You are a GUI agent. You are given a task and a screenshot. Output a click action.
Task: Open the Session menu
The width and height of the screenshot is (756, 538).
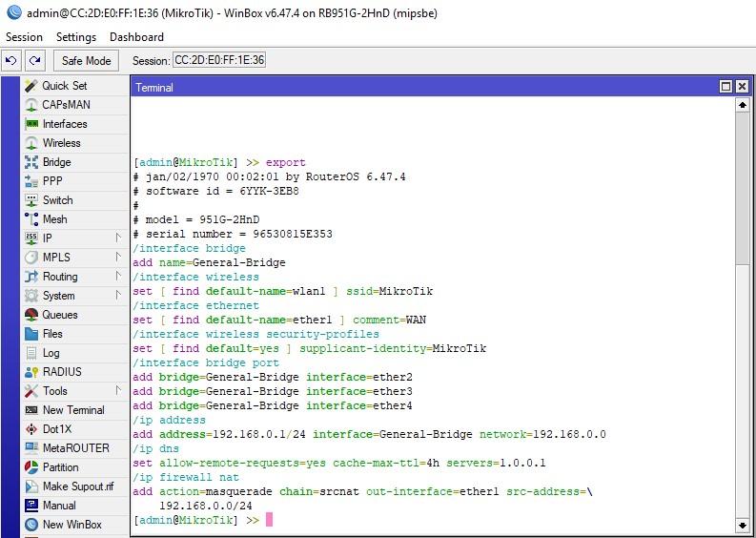click(24, 36)
